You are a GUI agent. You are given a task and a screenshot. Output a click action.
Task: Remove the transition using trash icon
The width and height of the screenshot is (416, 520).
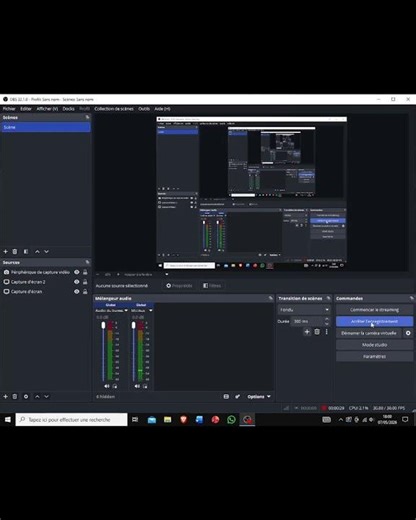tap(317, 332)
